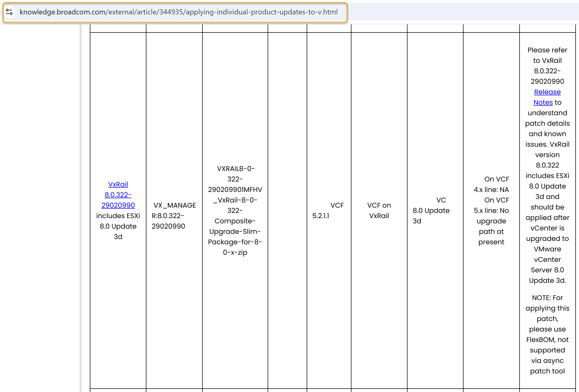
Task: Focus the knowledge.broadcom.com URL address field
Action: click(x=178, y=12)
